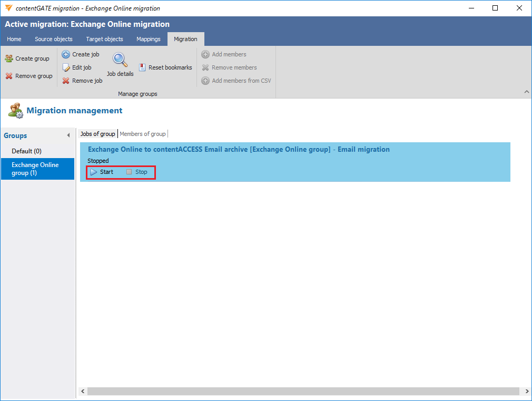532x401 pixels.
Task: Click the Remove job icon
Action: (66, 81)
